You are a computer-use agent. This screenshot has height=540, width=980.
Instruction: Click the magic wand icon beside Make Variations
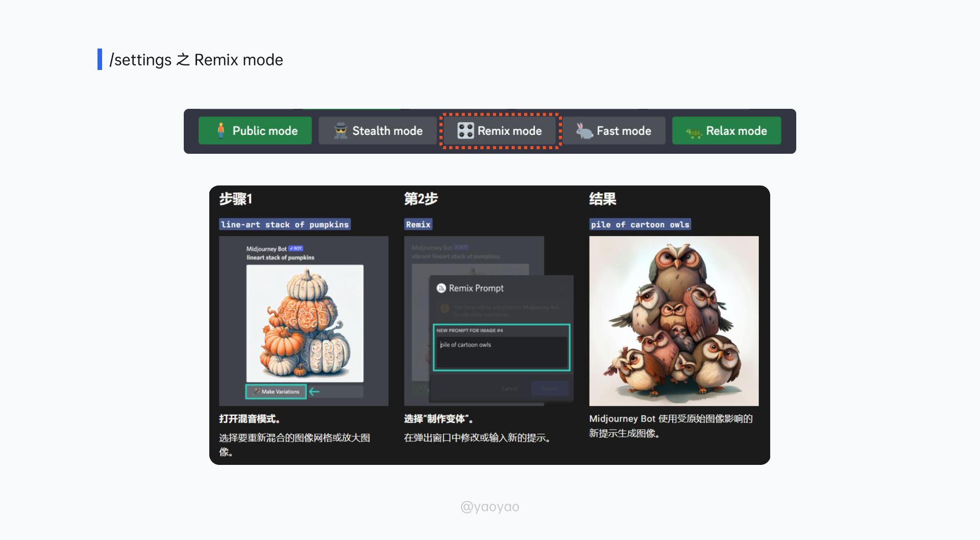pos(256,392)
